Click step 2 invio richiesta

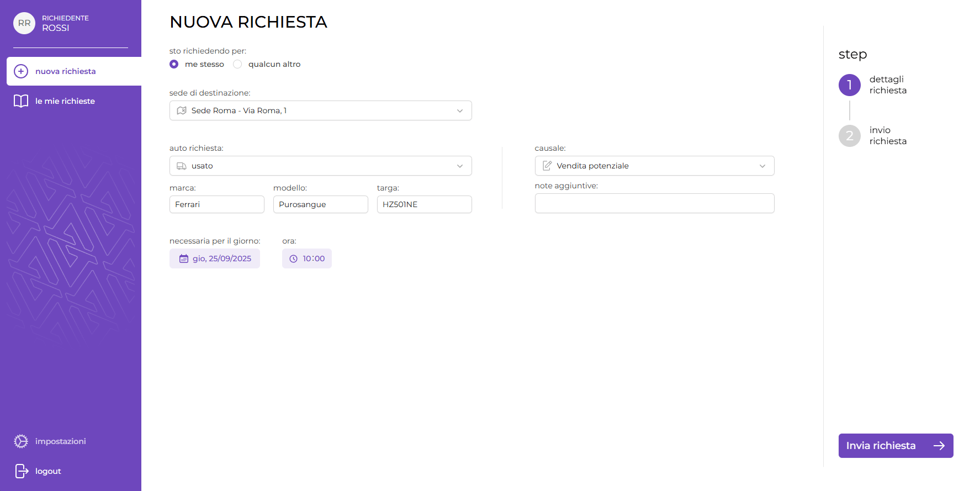(850, 136)
